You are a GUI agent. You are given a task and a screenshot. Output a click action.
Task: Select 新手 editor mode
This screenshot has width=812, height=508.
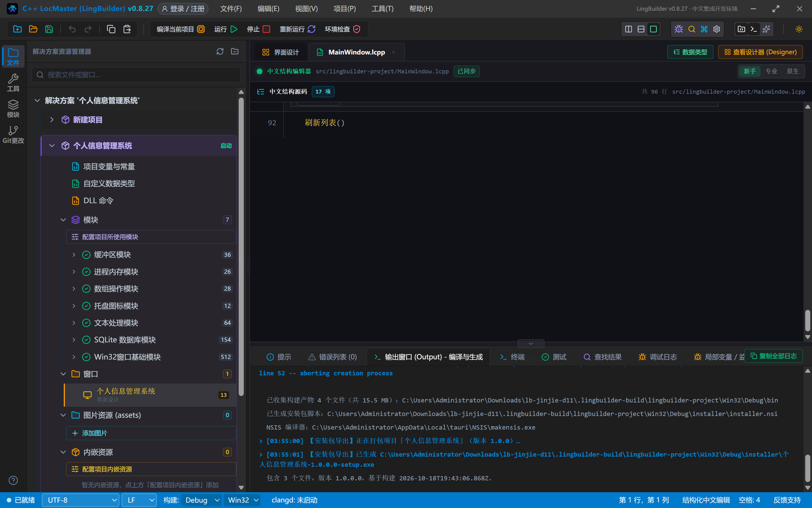pos(750,71)
